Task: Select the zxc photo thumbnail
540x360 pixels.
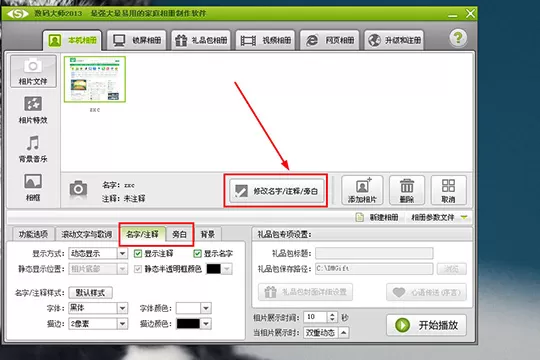Action: (95, 80)
